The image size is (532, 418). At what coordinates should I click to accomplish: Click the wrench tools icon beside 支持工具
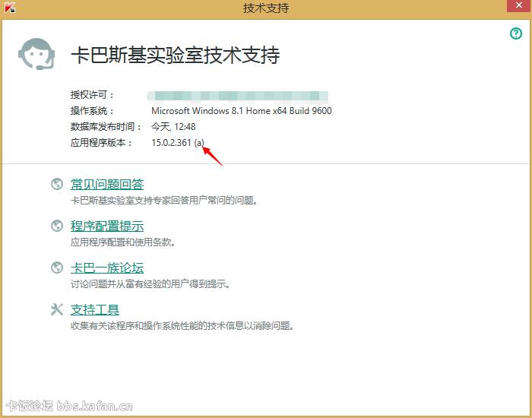(x=57, y=309)
